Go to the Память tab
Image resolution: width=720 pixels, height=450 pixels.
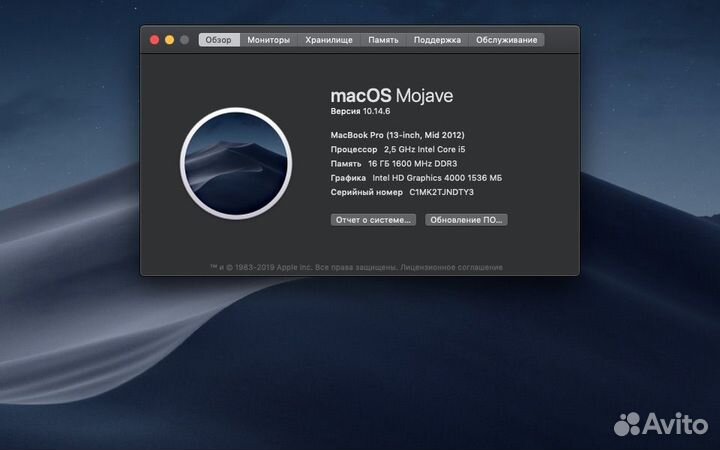(x=383, y=40)
